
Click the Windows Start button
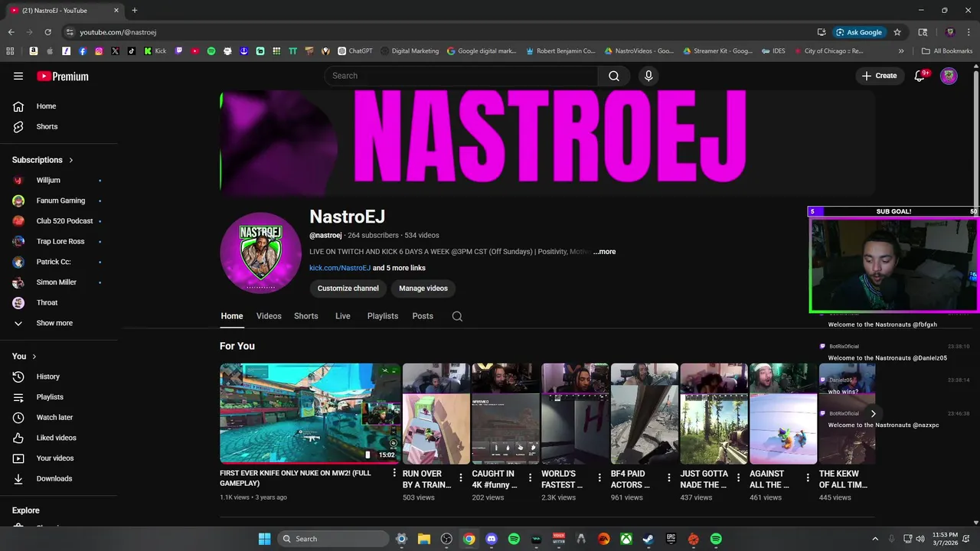click(x=264, y=539)
